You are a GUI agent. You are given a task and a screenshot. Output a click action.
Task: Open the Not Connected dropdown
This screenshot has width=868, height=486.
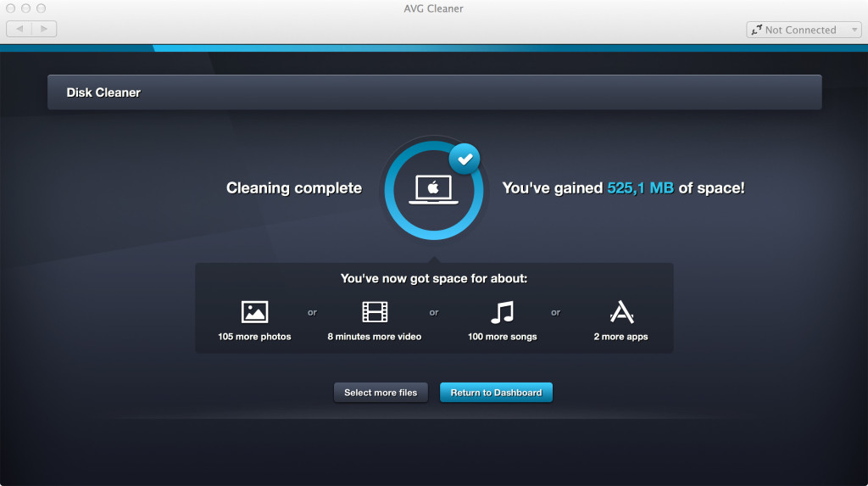pyautogui.click(x=804, y=30)
